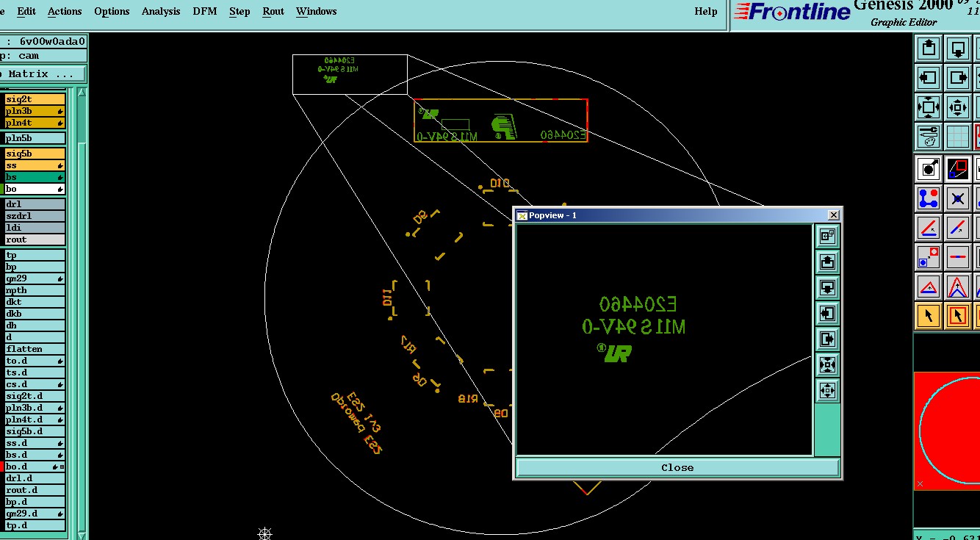Open the Rout menu

[x=273, y=11]
